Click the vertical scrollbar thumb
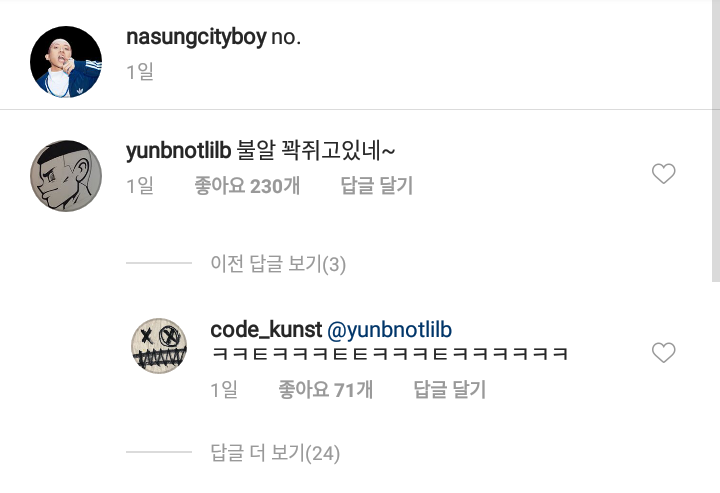 pos(715,141)
